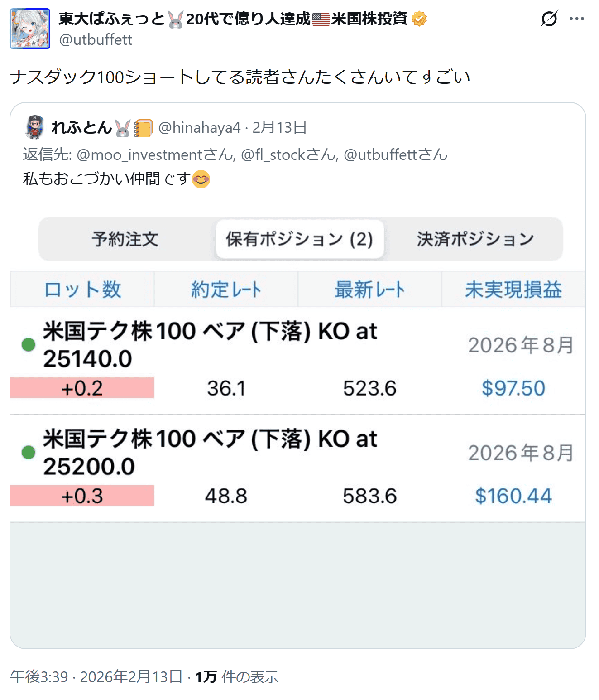Open the 決済ポジション tab

tap(475, 239)
